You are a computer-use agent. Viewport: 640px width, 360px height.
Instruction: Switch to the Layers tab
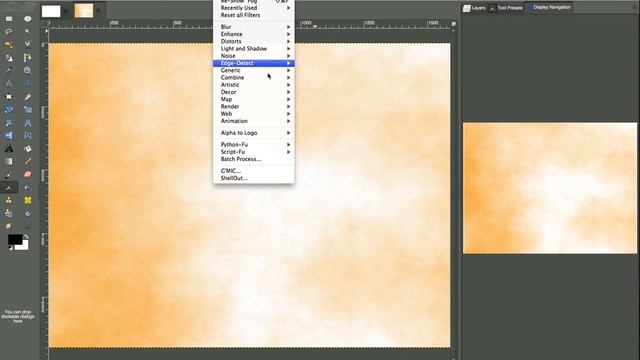coord(474,8)
